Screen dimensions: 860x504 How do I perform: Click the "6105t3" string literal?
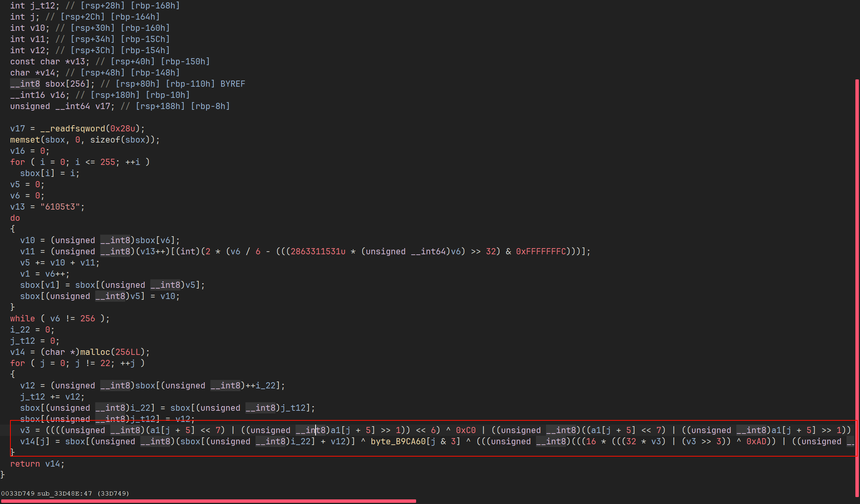click(60, 207)
